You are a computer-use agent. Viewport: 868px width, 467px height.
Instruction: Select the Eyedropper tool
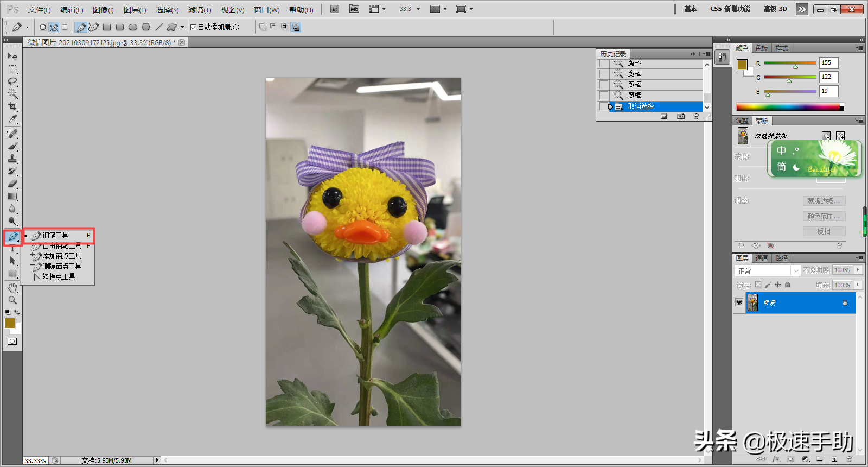coord(12,119)
